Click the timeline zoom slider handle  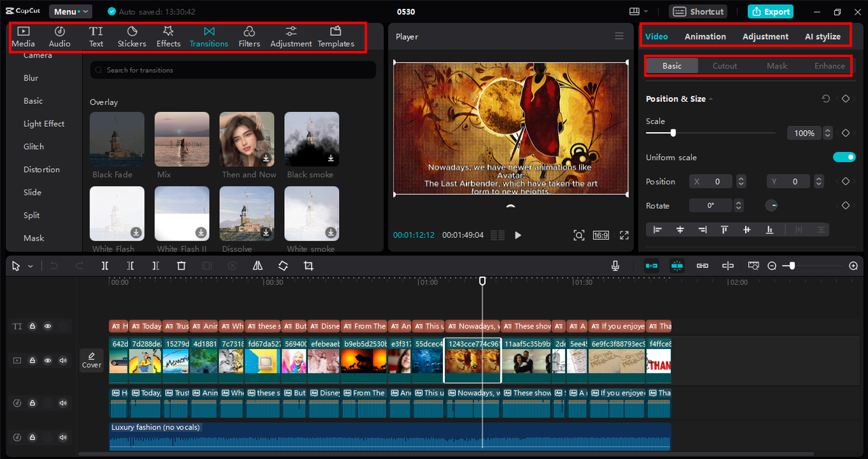[792, 266]
